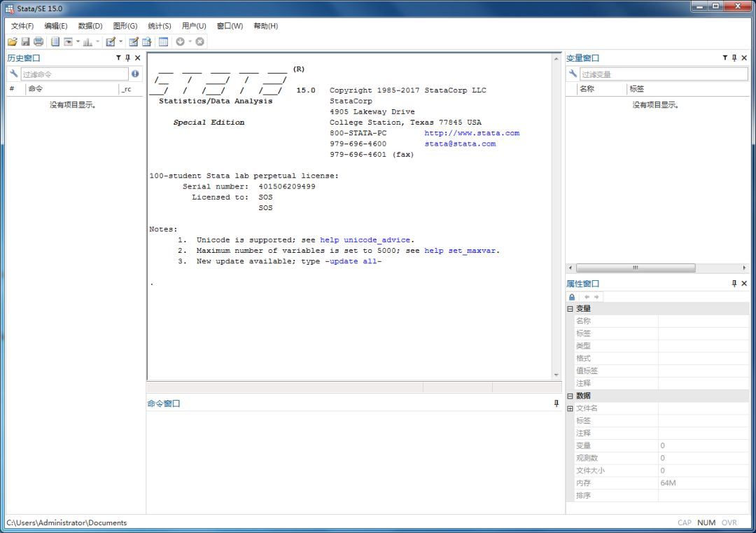Pin the 变量窗口 panel
The height and width of the screenshot is (533, 756).
coord(734,58)
